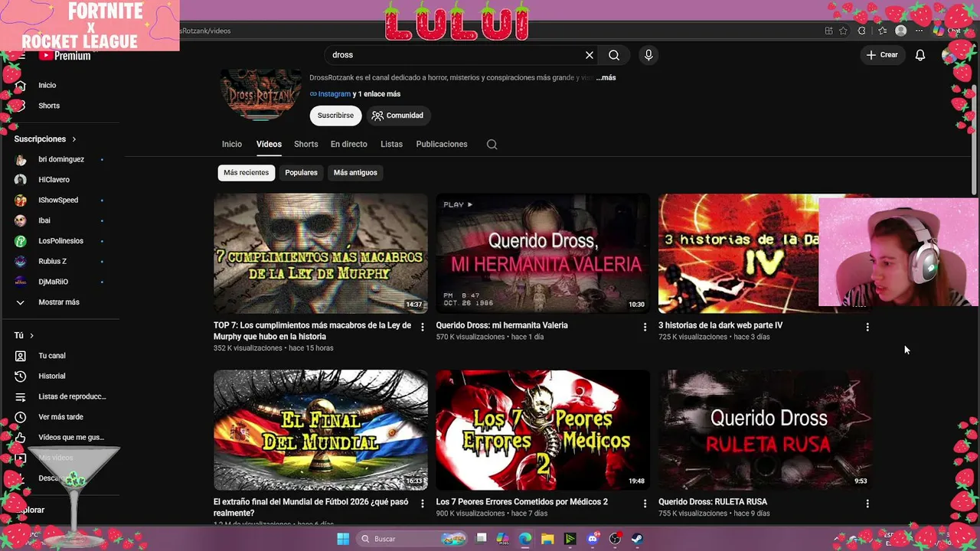Open the Listas tab
Screen dimensions: 980x551
[391, 144]
